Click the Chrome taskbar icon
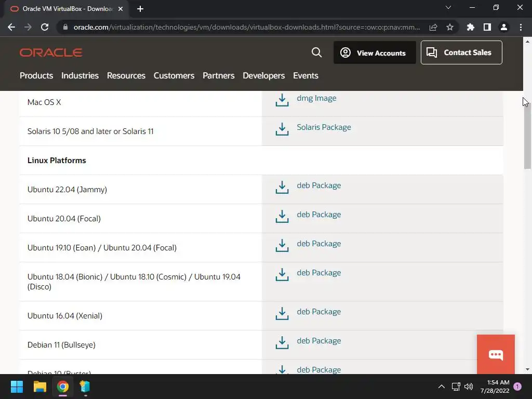 pyautogui.click(x=63, y=387)
